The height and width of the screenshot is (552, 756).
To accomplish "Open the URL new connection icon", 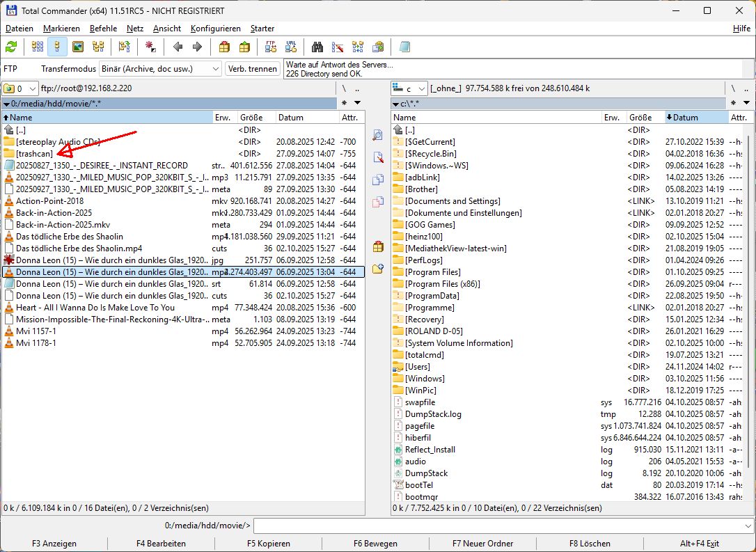I will point(291,47).
